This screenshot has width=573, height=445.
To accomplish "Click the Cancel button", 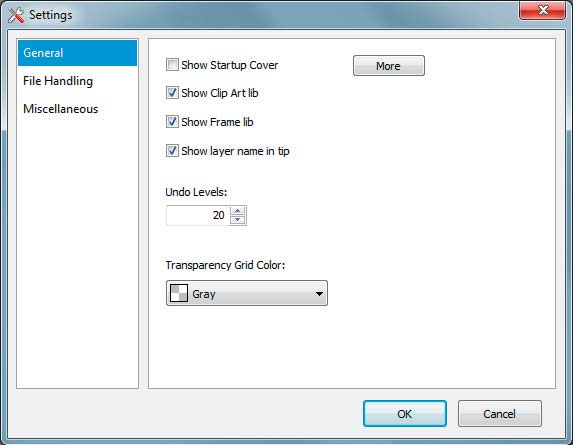I will [500, 414].
